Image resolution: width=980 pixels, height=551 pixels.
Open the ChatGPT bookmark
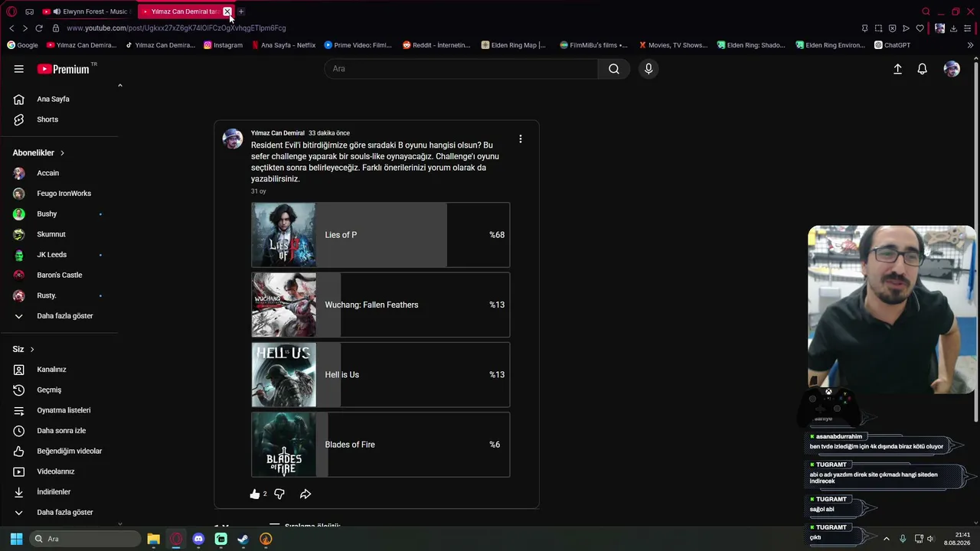(x=892, y=45)
